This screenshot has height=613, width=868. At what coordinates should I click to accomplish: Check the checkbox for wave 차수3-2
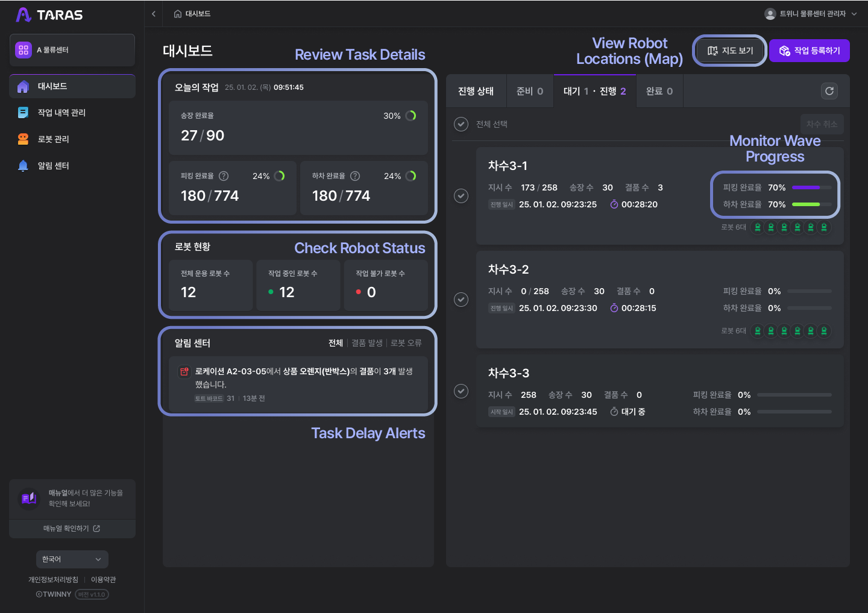(461, 300)
